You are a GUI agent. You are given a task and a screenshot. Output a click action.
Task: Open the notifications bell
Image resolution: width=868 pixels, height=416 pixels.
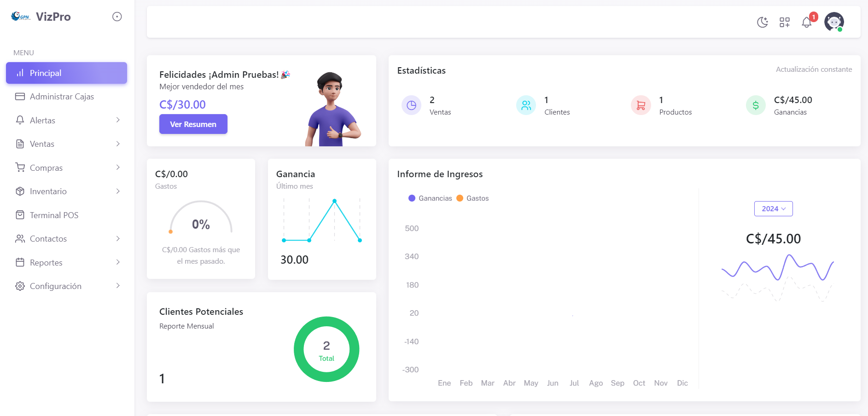806,22
